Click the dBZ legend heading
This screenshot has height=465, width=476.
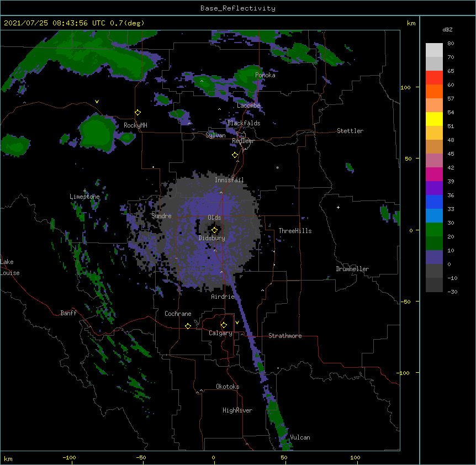coord(447,30)
